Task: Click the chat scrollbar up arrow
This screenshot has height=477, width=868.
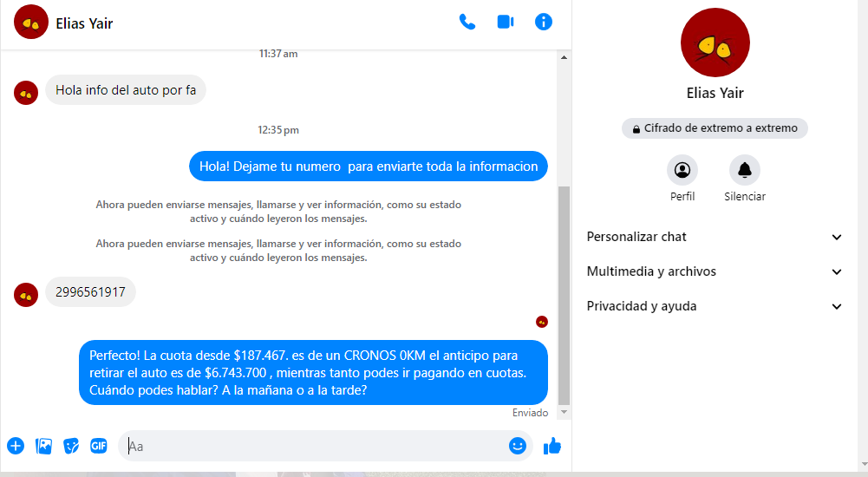Action: [564, 58]
